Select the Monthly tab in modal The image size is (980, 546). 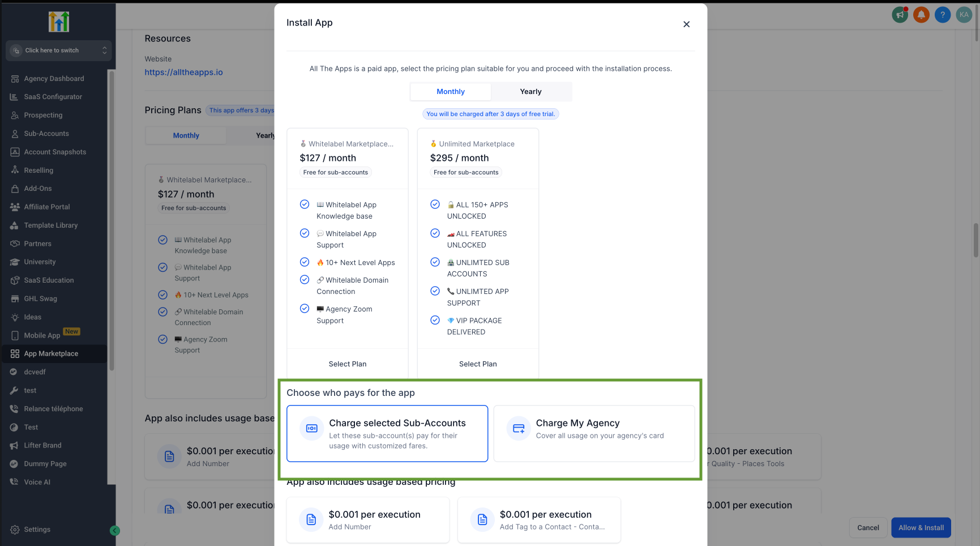[x=451, y=92]
